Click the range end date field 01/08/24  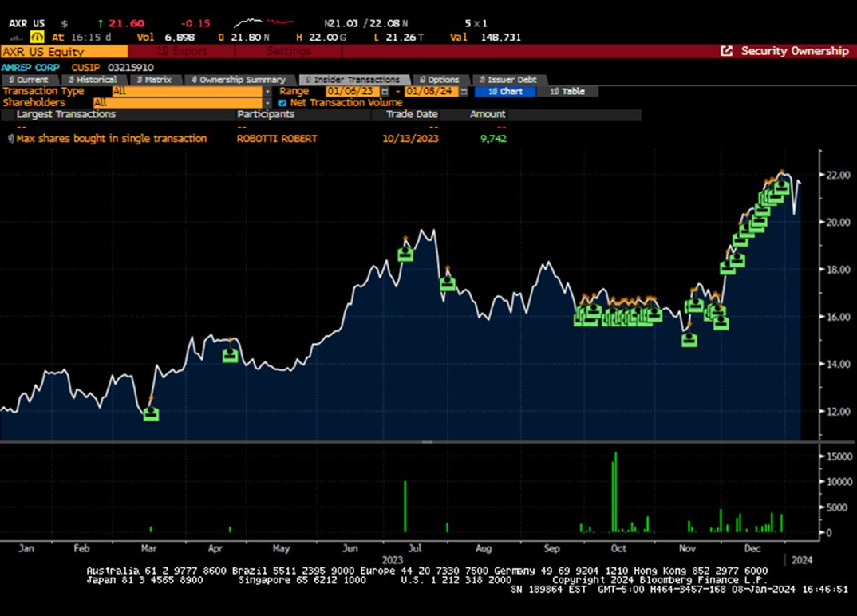click(x=432, y=91)
